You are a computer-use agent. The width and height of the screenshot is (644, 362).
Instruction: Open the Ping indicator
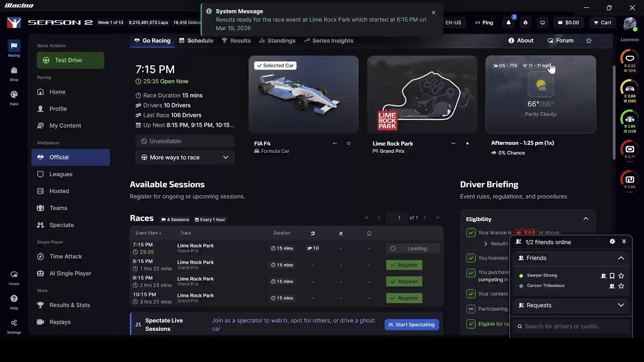(484, 23)
